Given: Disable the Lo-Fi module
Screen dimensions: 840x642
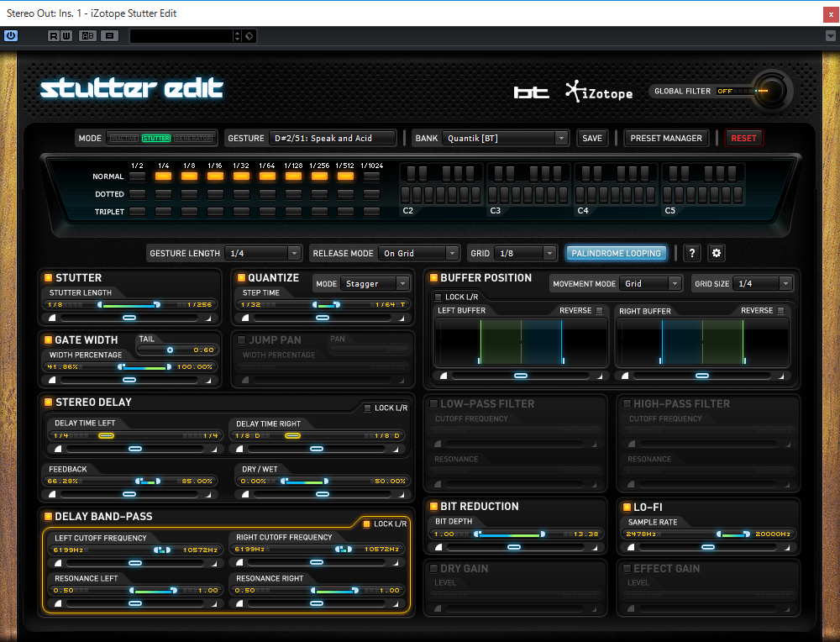Looking at the screenshot, I should point(627,507).
